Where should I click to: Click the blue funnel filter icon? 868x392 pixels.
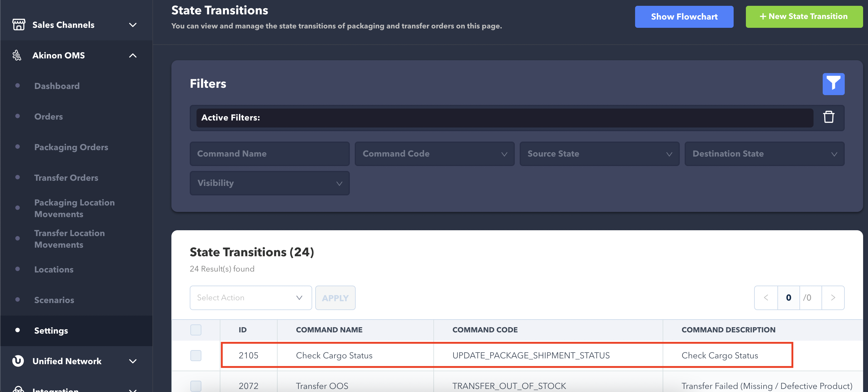click(833, 84)
